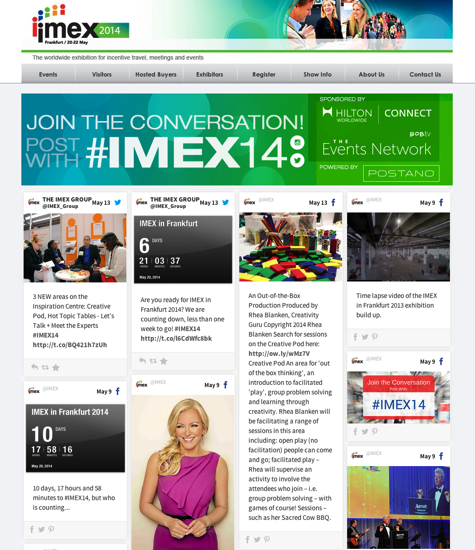Click the IMEX 2014 logo

click(x=80, y=25)
